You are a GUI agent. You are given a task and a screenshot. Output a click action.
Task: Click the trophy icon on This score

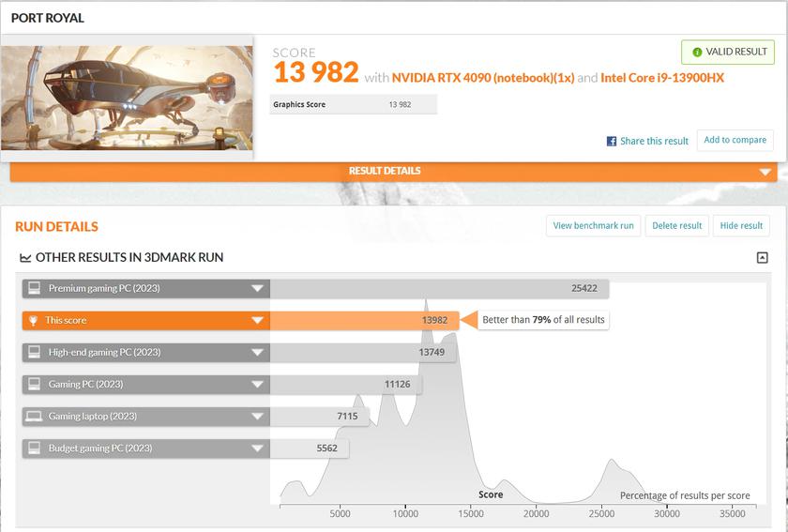click(x=33, y=320)
